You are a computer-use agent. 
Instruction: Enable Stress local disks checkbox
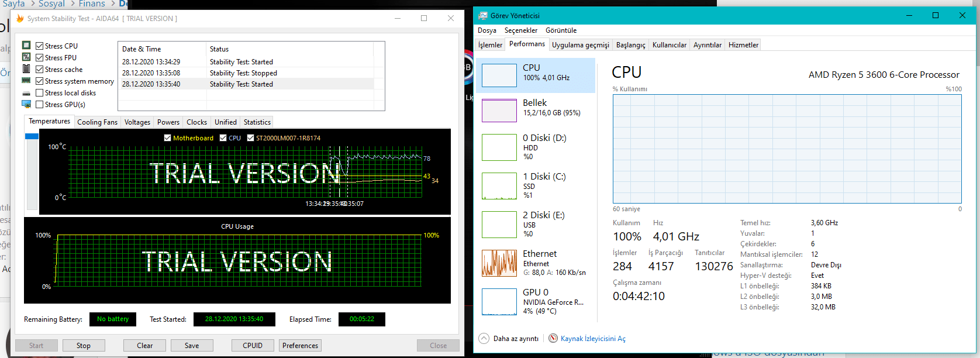[40, 92]
